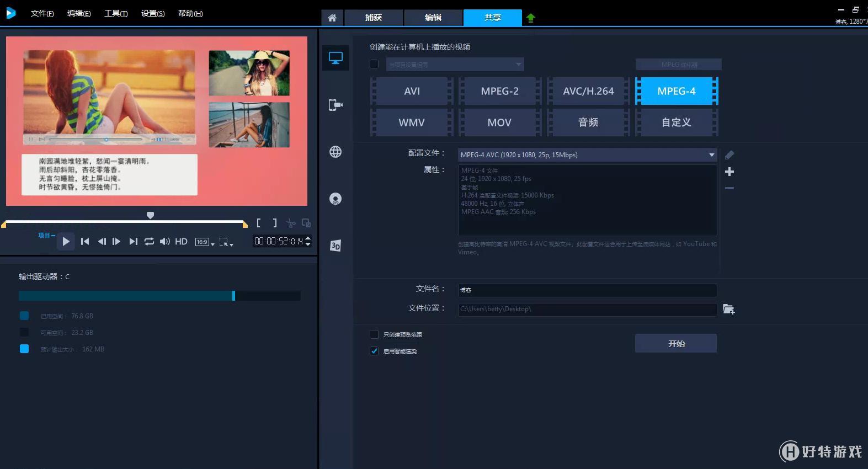Image resolution: width=868 pixels, height=469 pixels.
Task: Click the Play button in preview
Action: point(66,241)
